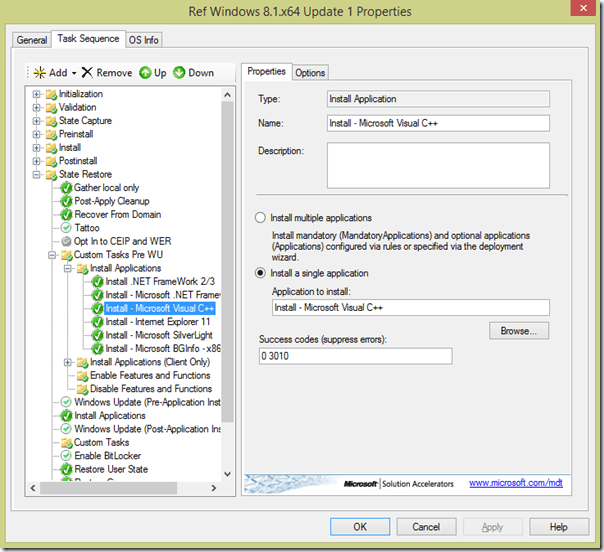Expand the Initialization group

point(37,94)
